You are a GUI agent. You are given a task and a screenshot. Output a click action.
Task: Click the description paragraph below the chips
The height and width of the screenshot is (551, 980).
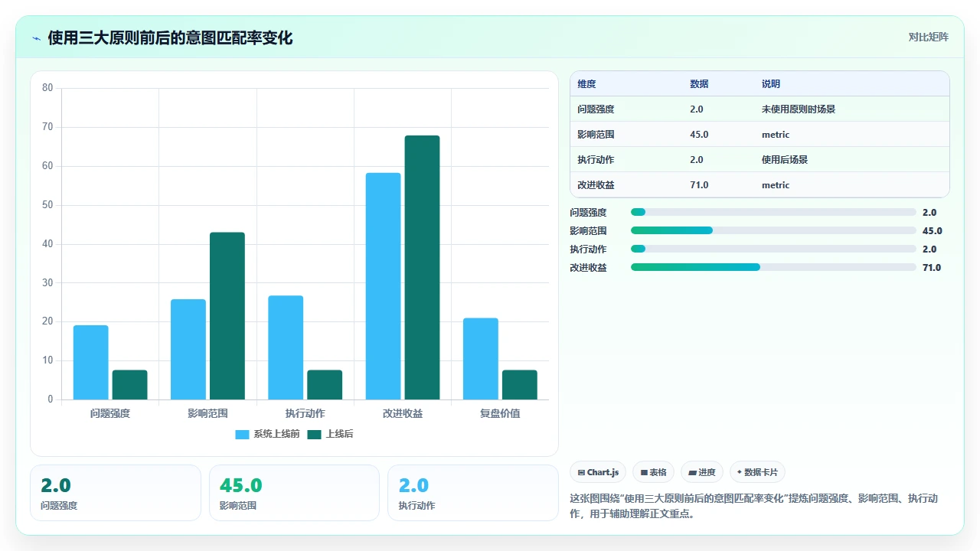click(x=754, y=506)
